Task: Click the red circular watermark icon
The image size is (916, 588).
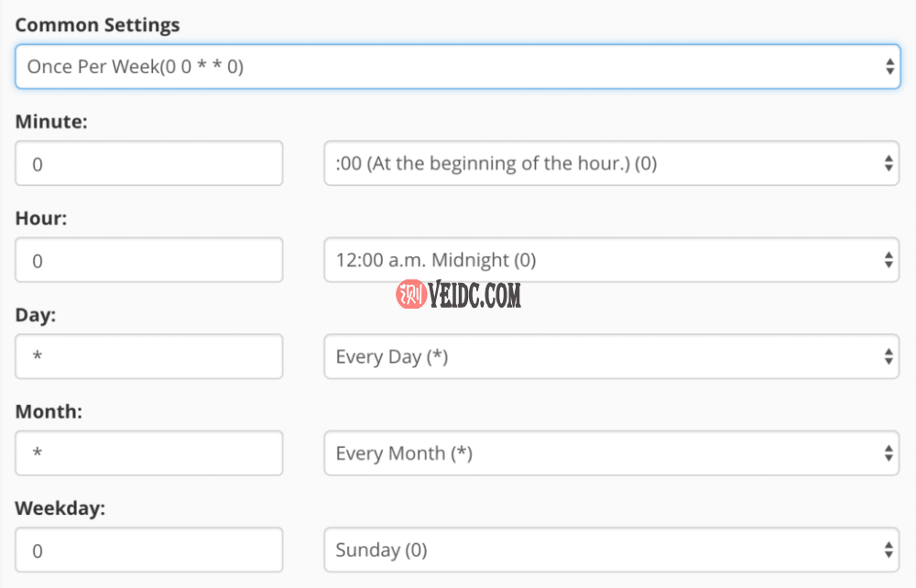Action: pyautogui.click(x=410, y=294)
